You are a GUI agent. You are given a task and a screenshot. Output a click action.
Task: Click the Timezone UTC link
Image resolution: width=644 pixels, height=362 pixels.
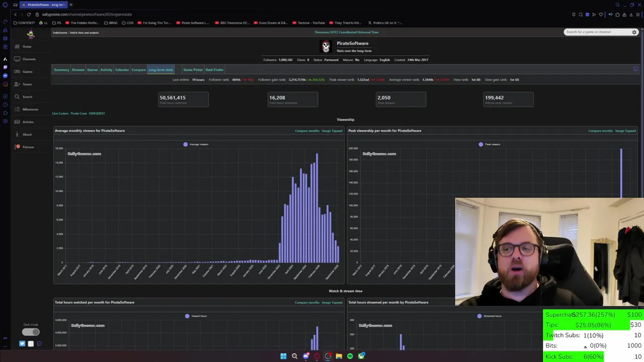[x=347, y=32]
